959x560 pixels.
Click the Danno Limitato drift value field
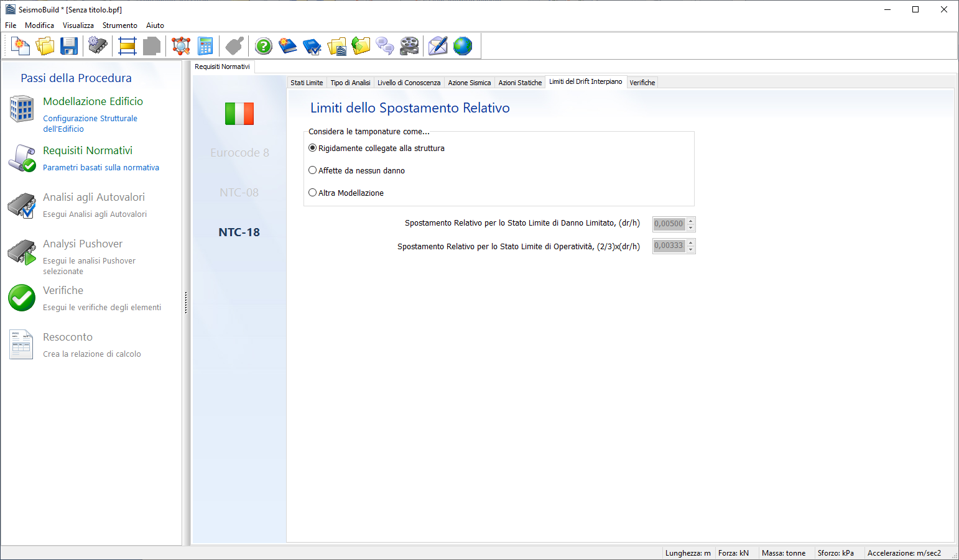tap(669, 224)
